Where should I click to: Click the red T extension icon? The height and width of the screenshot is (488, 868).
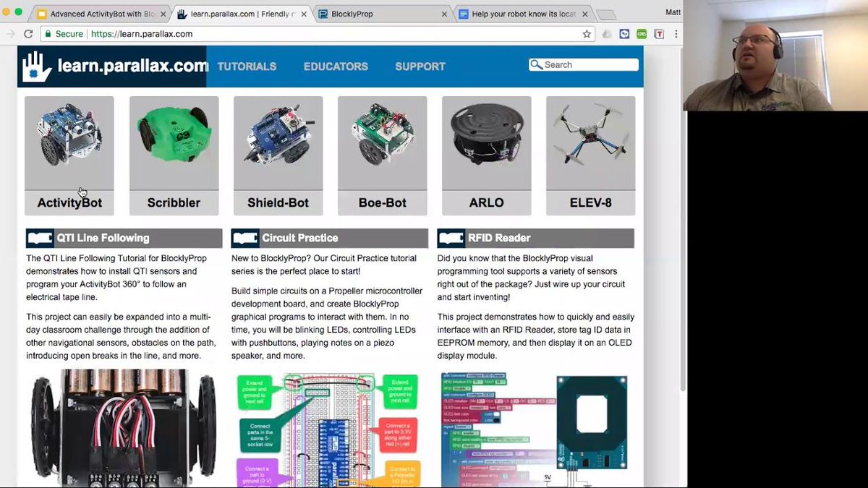point(659,33)
